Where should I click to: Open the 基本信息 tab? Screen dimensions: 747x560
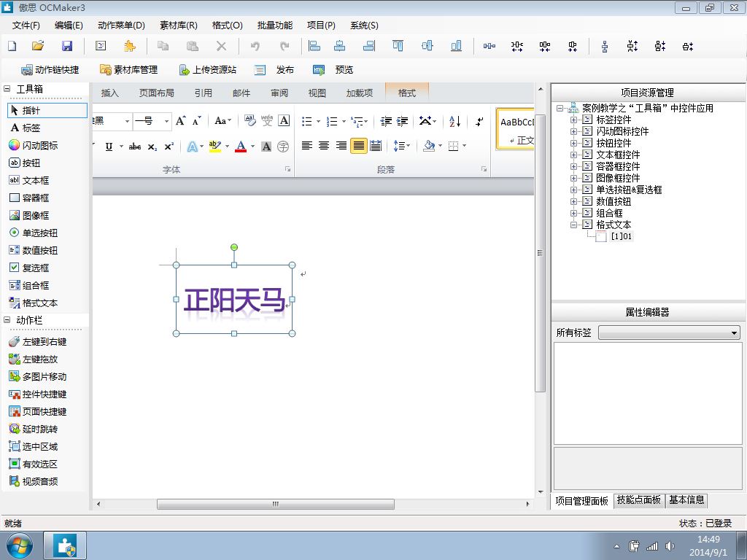[x=686, y=500]
